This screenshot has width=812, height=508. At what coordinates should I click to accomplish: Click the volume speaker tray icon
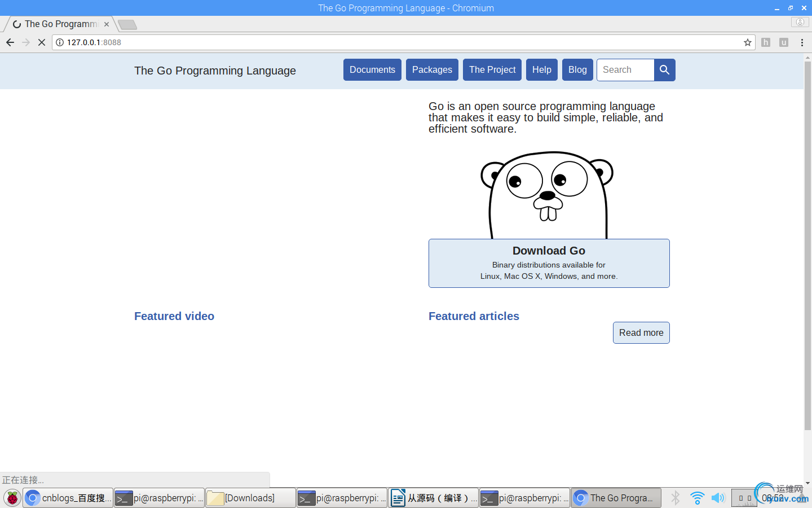coord(718,498)
